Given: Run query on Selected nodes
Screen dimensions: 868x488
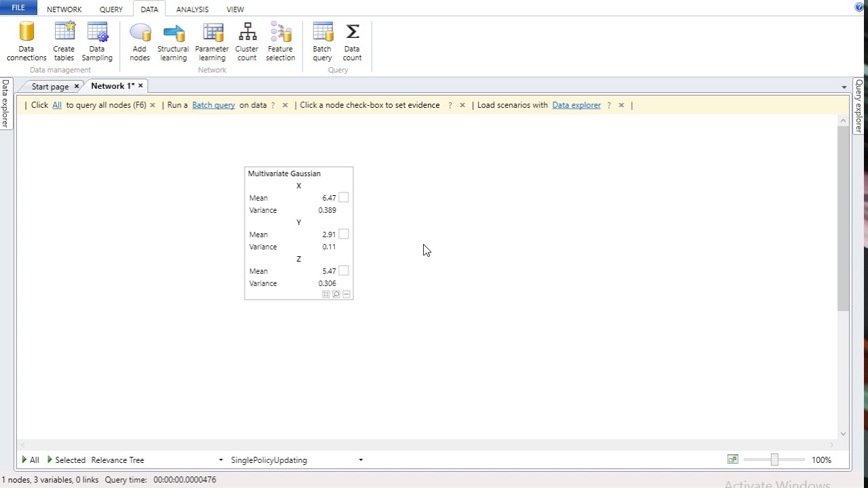Looking at the screenshot, I should [66, 460].
